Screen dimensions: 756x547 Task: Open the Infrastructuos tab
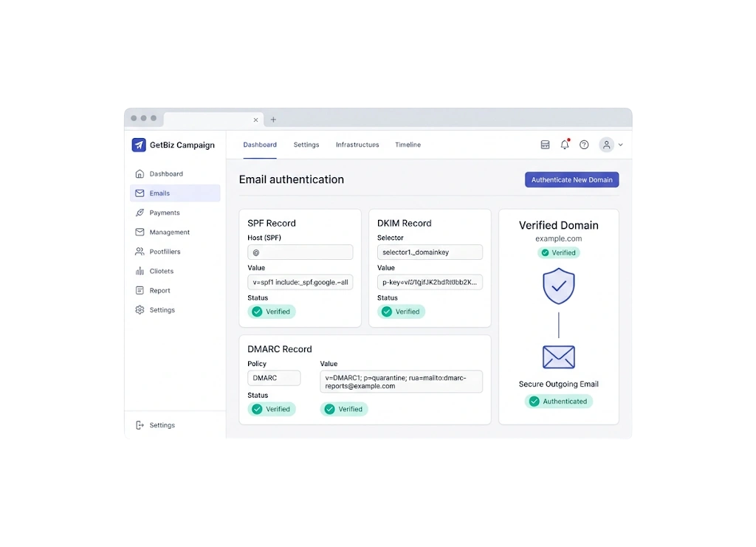coord(357,145)
